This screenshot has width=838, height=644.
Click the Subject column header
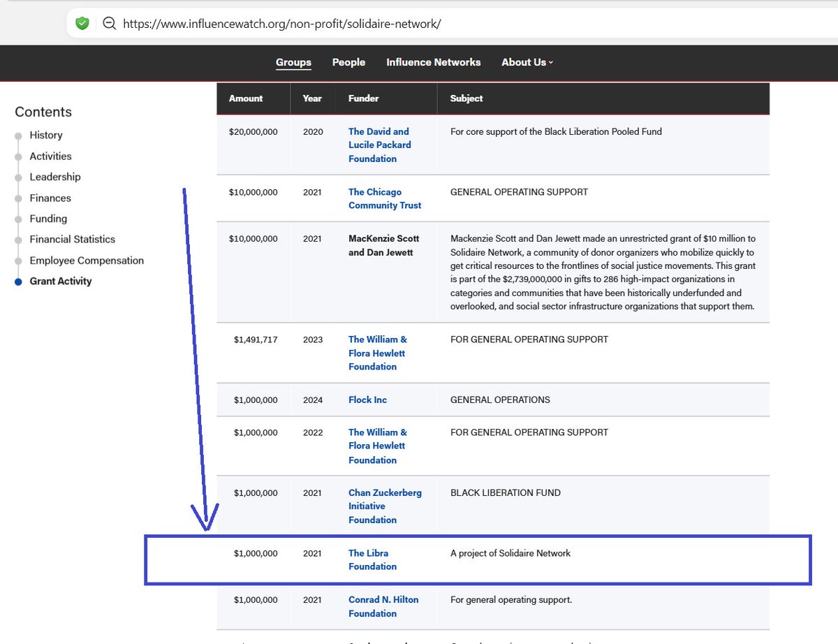(466, 98)
